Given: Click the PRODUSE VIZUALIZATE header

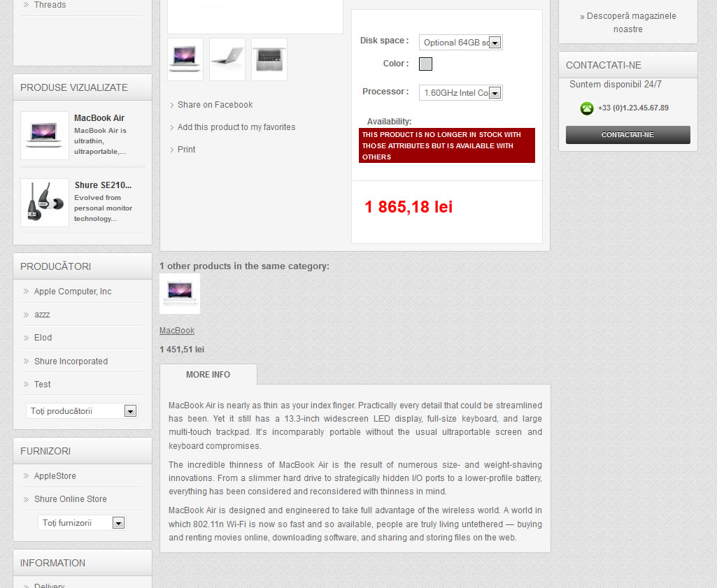Looking at the screenshot, I should click(83, 87).
